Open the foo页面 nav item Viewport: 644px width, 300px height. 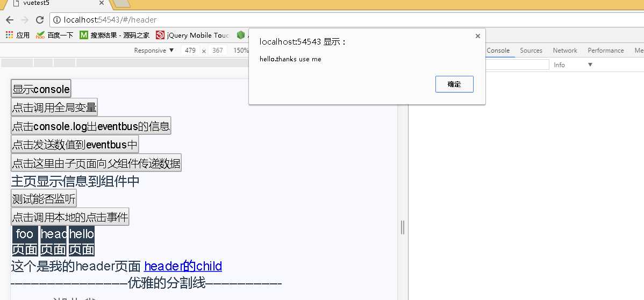pyautogui.click(x=25, y=241)
